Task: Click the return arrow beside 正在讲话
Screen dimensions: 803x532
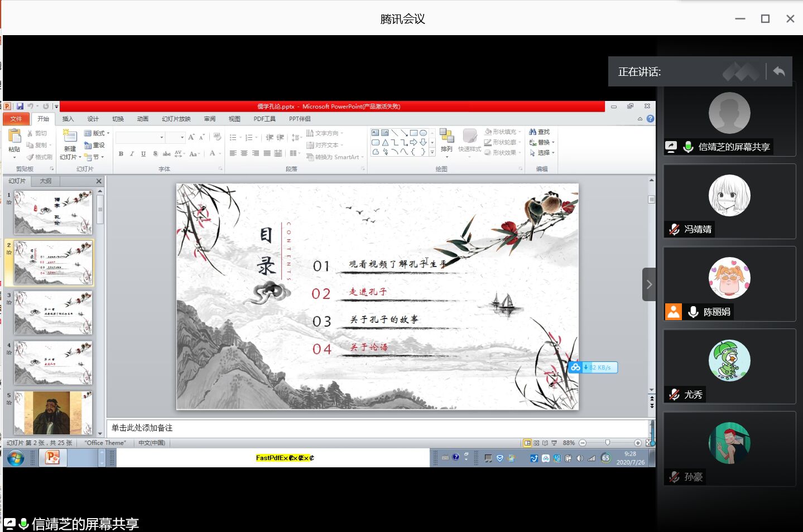Action: tap(779, 71)
